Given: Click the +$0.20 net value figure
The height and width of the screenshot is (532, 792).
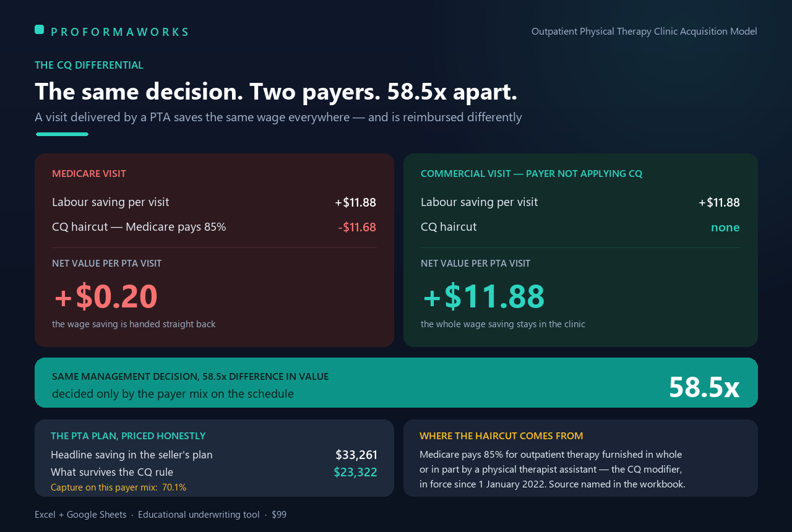Looking at the screenshot, I should pos(106,296).
